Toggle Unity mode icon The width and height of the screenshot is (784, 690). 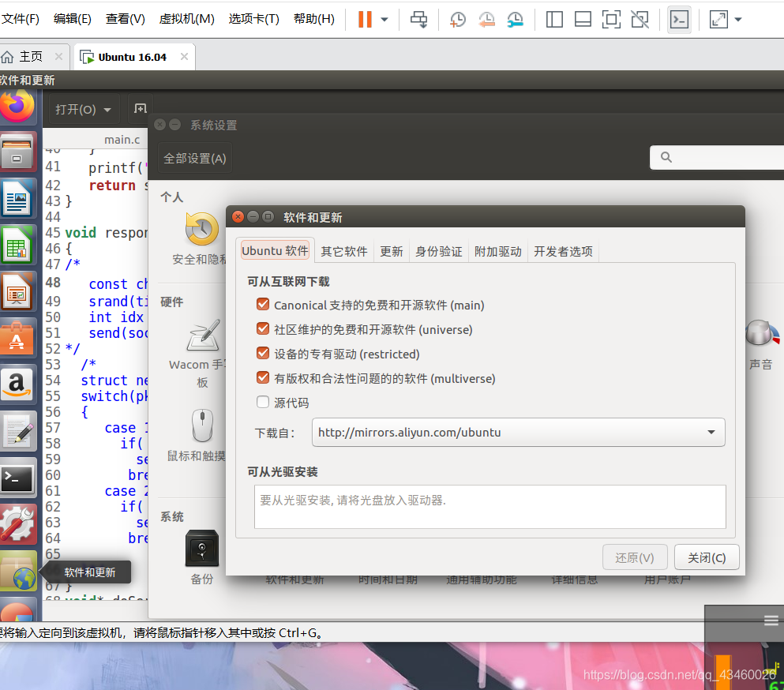pos(640,20)
